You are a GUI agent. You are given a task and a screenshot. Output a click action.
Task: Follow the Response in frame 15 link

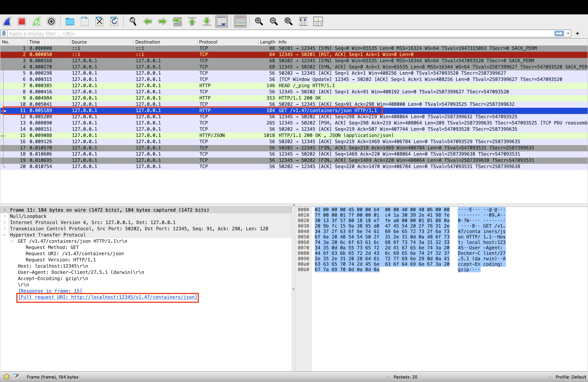click(x=50, y=291)
